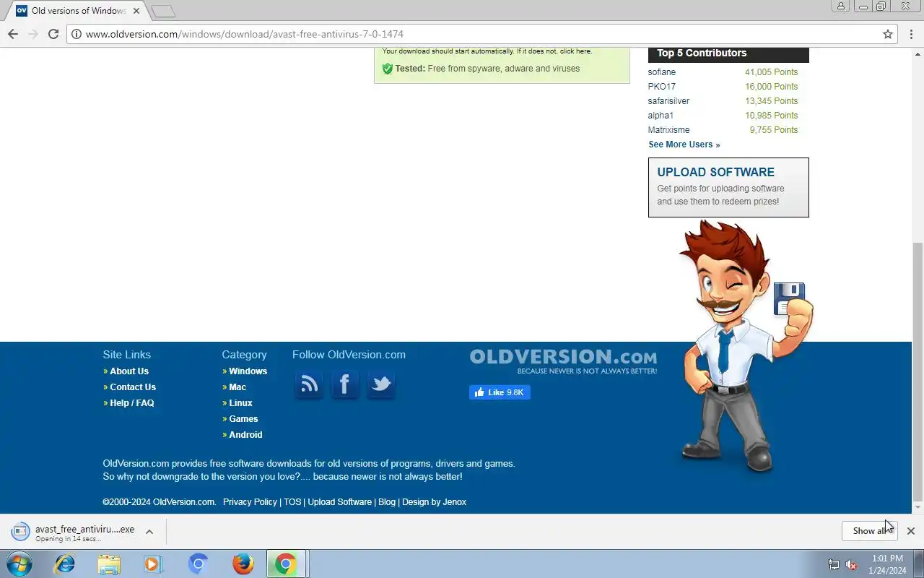Click the browser forward arrow
924x578 pixels.
coord(32,34)
